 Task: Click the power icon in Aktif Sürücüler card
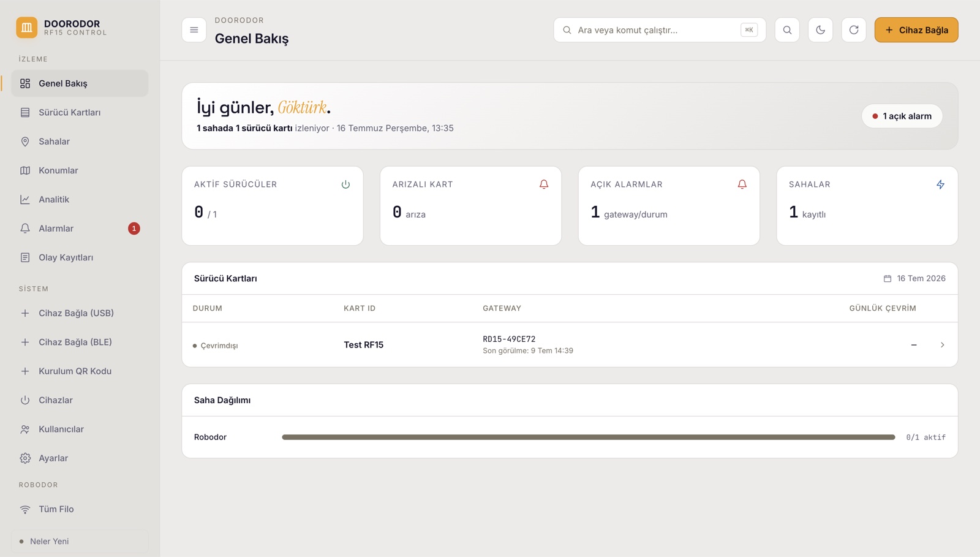coord(345,184)
